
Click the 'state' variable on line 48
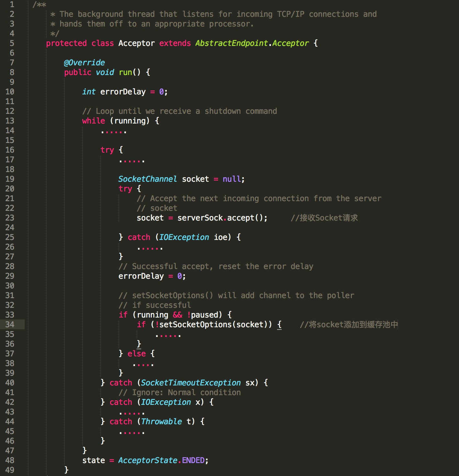coord(94,460)
